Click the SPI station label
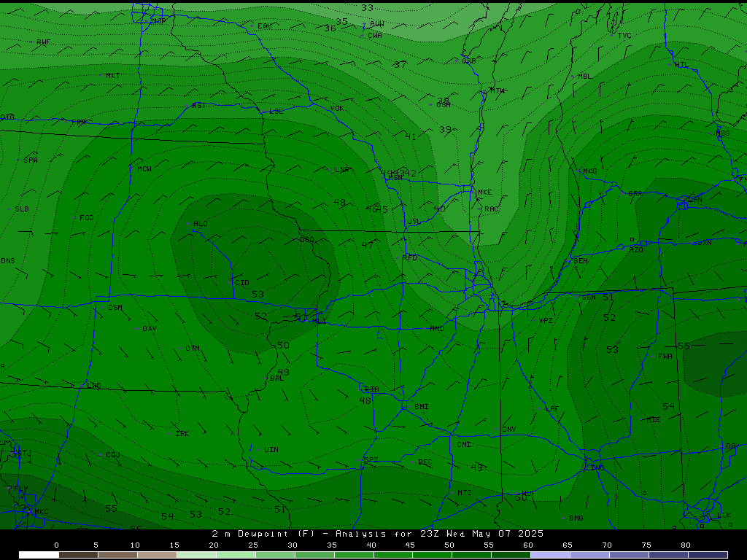The image size is (747, 560). [x=371, y=459]
